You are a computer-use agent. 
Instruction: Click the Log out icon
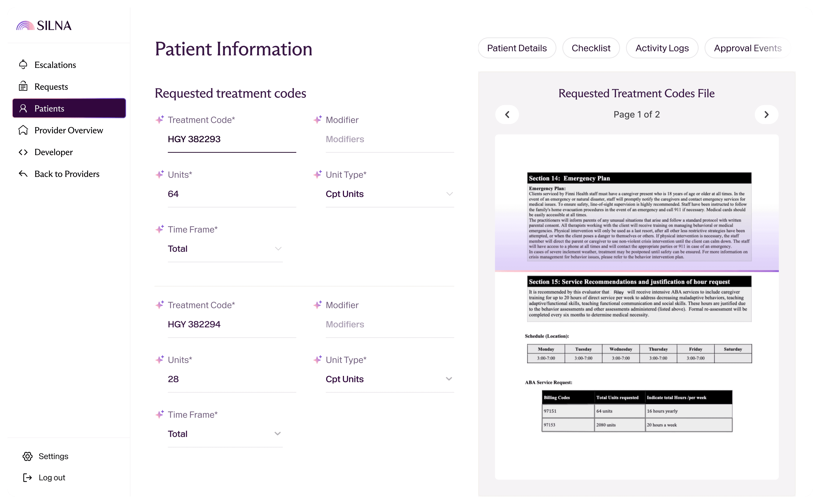(x=27, y=477)
